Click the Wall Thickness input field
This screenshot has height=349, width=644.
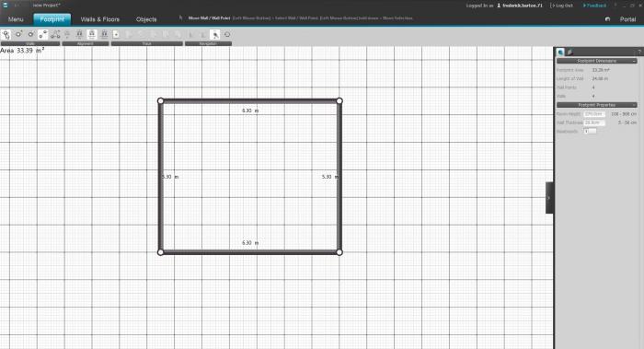pos(594,122)
